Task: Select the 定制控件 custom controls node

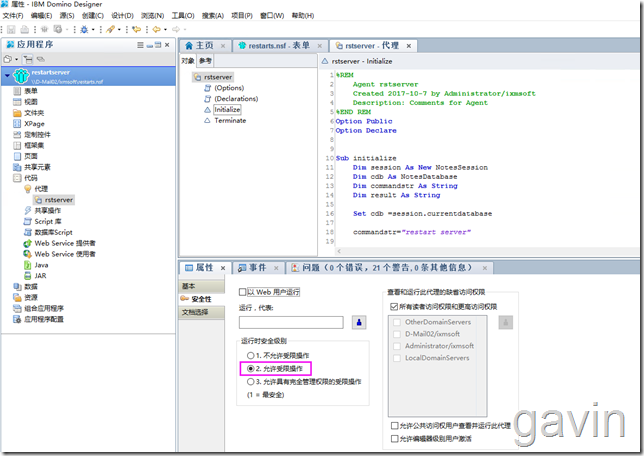Action: [x=32, y=134]
